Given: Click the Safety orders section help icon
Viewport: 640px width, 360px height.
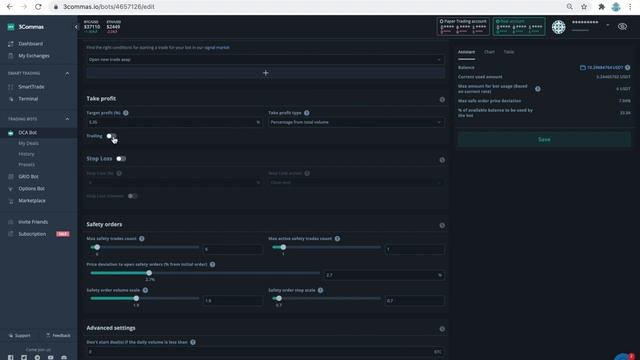Looking at the screenshot, I should click(x=442, y=225).
